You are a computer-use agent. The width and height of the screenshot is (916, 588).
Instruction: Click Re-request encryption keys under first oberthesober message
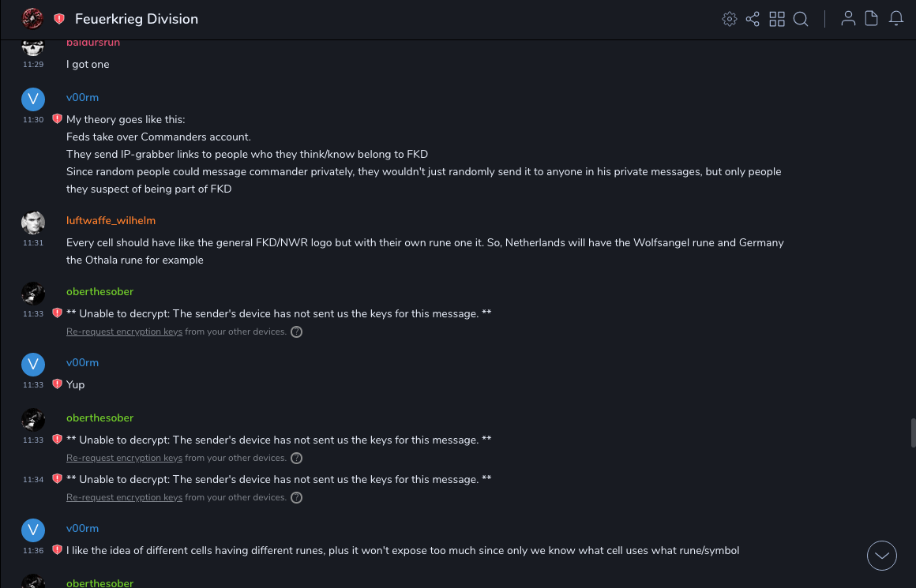(124, 332)
